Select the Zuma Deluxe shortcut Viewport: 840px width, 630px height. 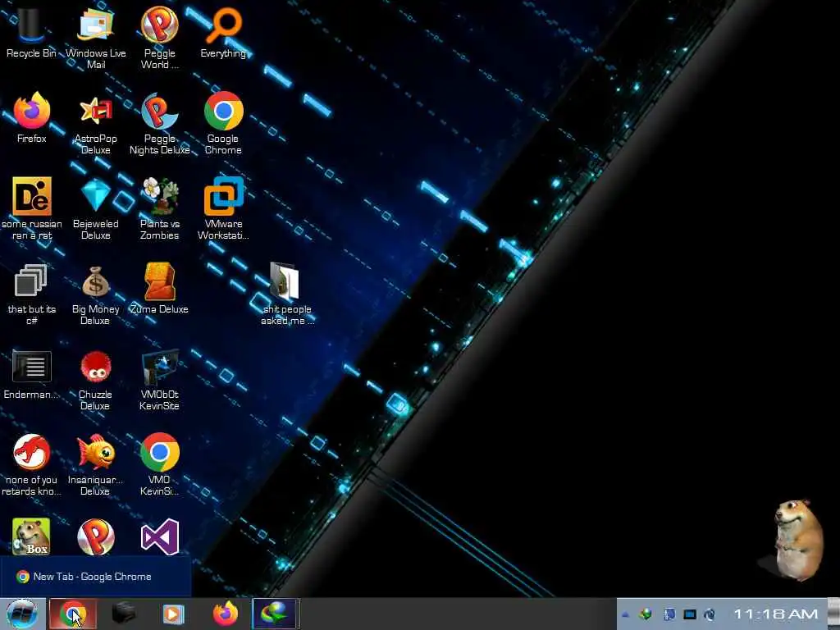pos(159,288)
